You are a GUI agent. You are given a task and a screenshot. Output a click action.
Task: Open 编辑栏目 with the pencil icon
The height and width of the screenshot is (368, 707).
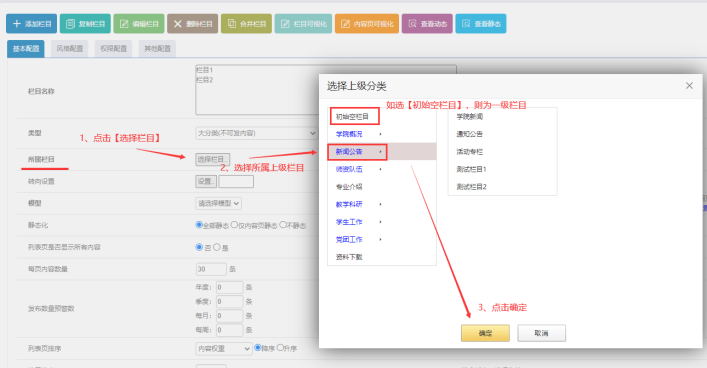(x=139, y=24)
